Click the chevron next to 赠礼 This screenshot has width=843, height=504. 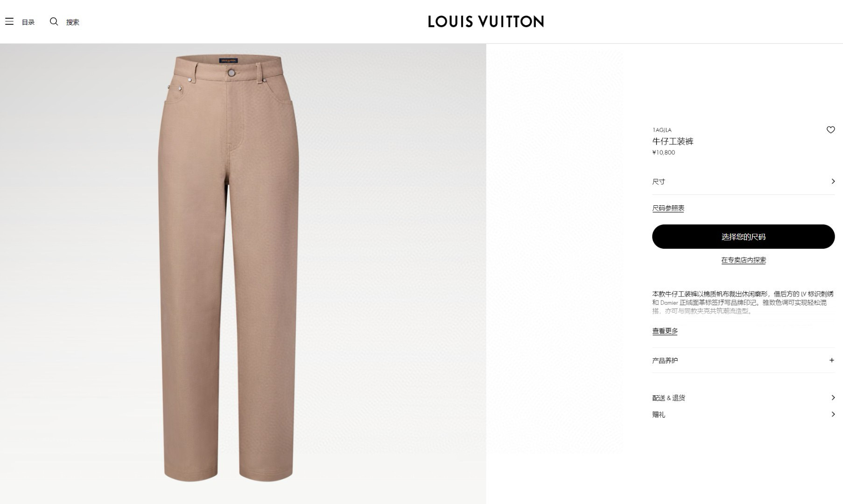(833, 414)
